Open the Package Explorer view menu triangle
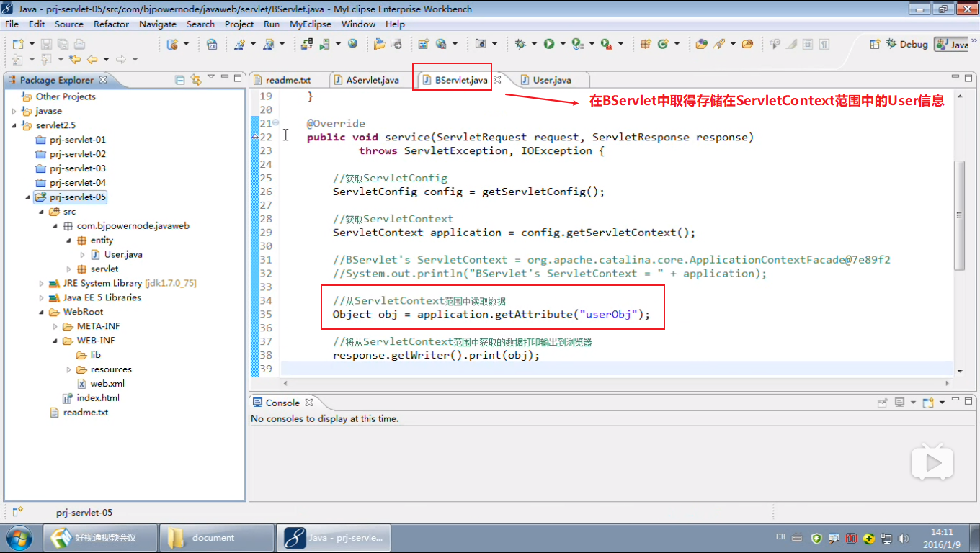Screen dimensions: 980x553 (x=211, y=77)
